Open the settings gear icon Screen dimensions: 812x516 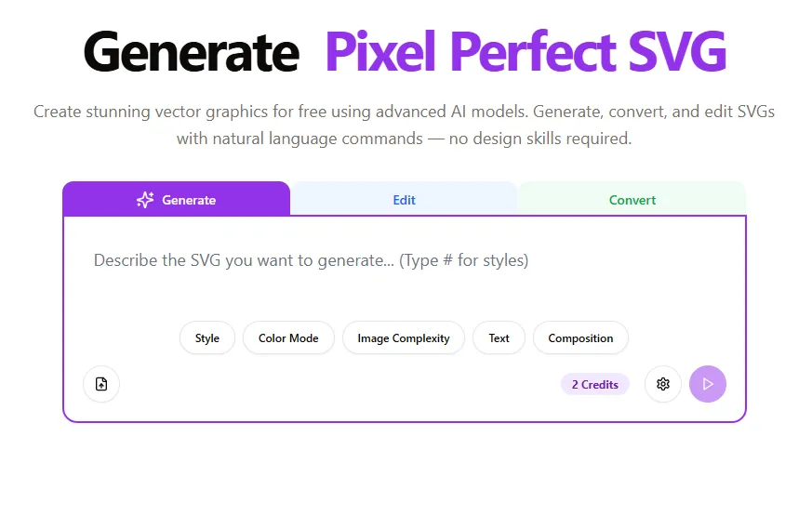click(x=663, y=384)
